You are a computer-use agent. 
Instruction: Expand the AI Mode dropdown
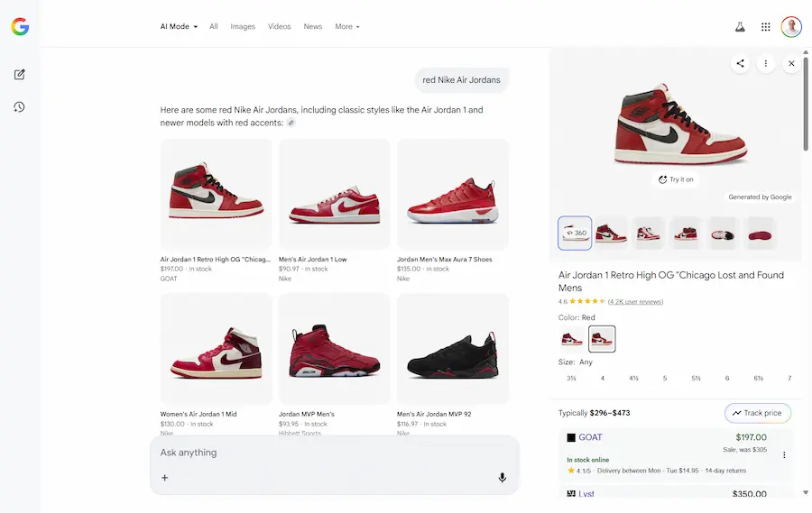[x=179, y=27]
